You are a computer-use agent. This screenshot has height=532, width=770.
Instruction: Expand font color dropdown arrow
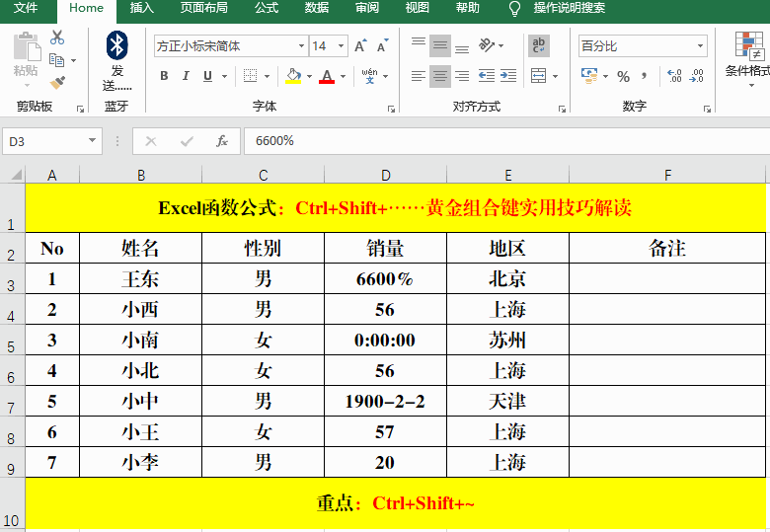click(343, 76)
